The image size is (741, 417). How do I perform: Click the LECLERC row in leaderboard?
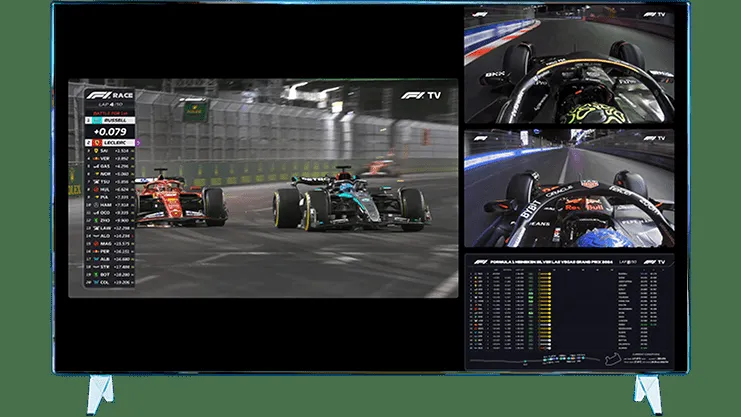coord(110,142)
